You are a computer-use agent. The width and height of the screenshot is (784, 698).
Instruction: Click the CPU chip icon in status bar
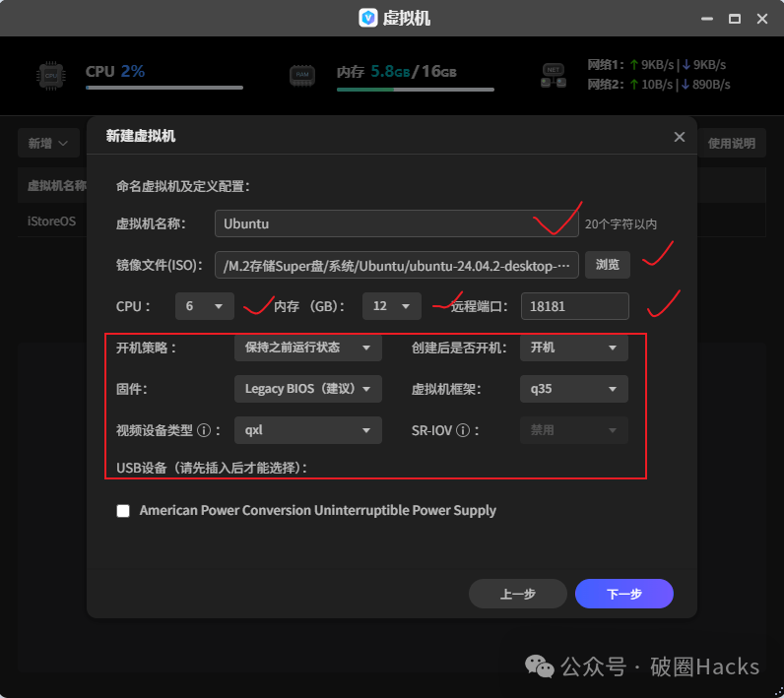pos(53,76)
